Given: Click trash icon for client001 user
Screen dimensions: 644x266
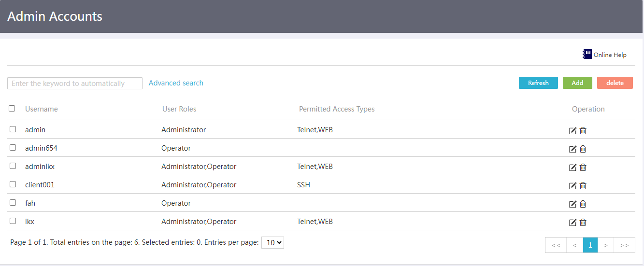Looking at the screenshot, I should 583,186.
